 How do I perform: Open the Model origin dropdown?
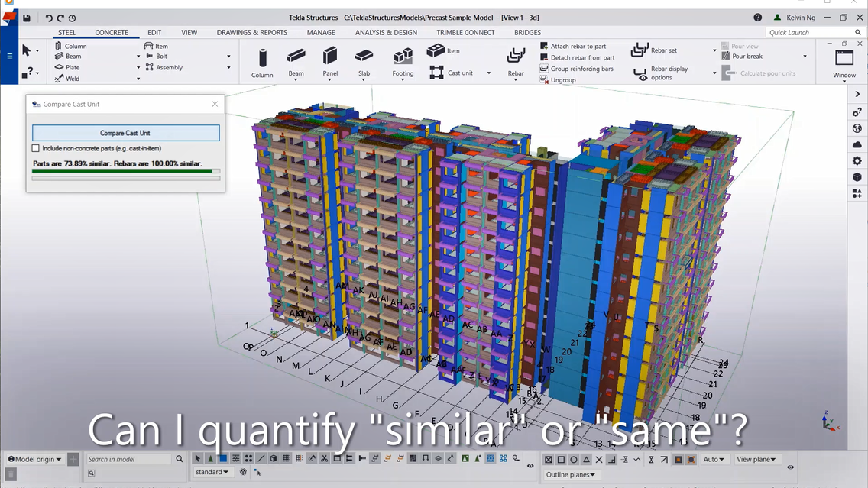35,459
